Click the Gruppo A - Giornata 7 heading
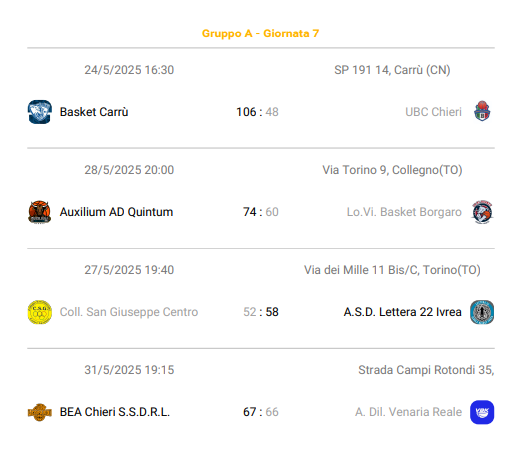This screenshot has height=455, width=518. pyautogui.click(x=261, y=33)
